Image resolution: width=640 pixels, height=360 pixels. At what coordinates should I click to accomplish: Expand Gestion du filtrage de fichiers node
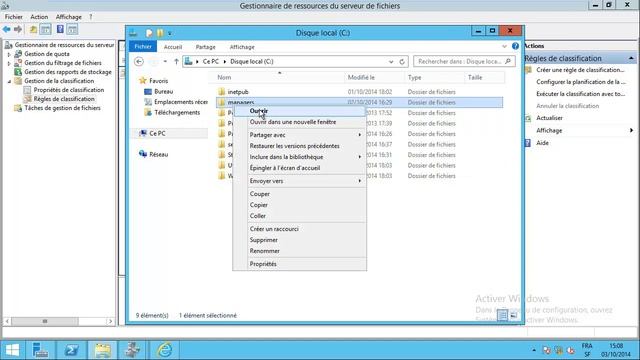click(x=9, y=63)
